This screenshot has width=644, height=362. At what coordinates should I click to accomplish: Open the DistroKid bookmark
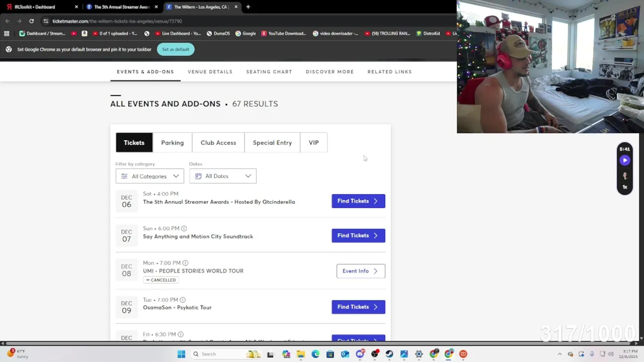[428, 34]
